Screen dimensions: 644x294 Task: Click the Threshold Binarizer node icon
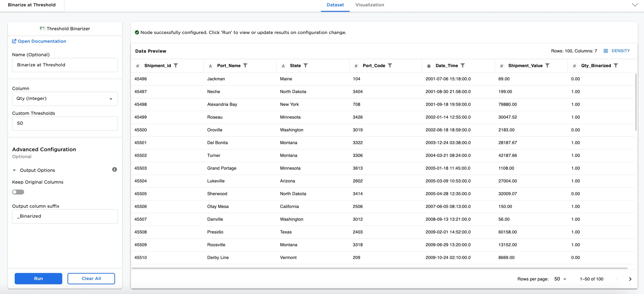click(42, 28)
